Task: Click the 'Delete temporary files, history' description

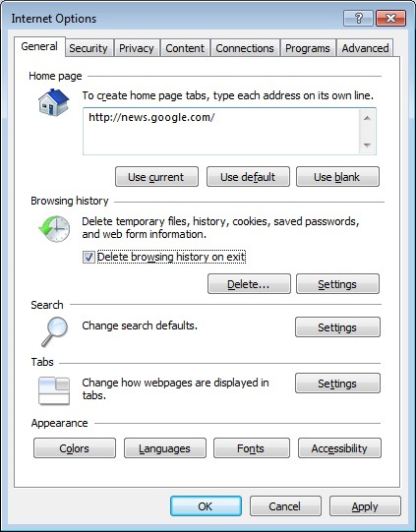Action: (x=220, y=228)
